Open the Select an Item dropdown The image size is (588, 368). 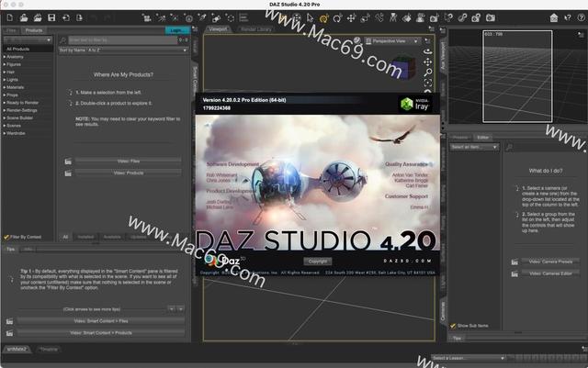(x=474, y=147)
